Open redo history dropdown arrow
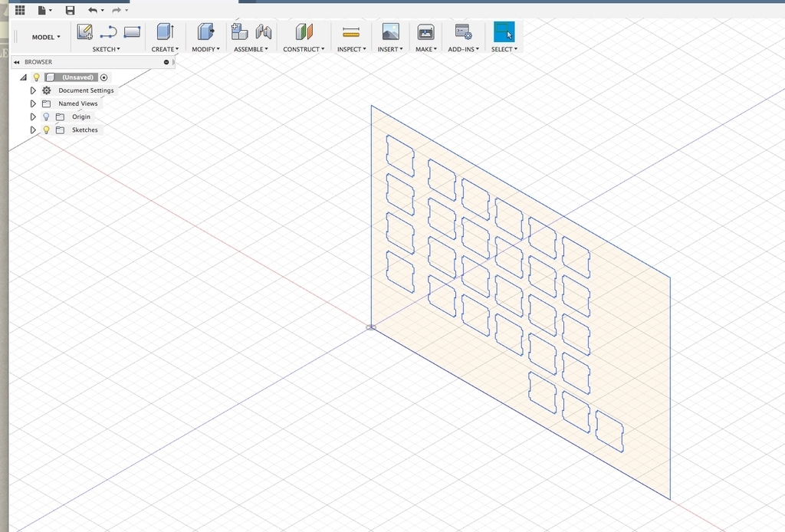 click(126, 11)
